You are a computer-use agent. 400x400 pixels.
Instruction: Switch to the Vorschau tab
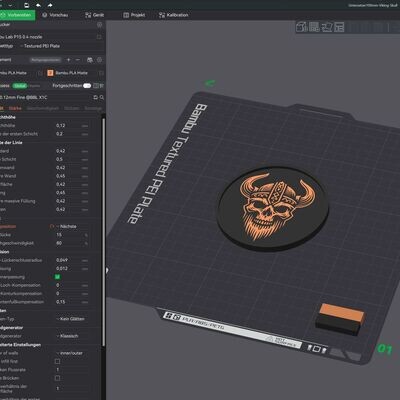(x=55, y=15)
